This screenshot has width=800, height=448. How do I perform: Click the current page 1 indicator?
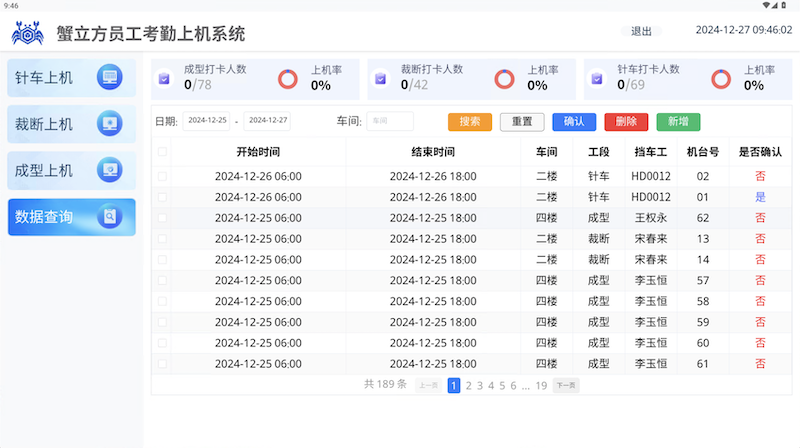point(454,385)
